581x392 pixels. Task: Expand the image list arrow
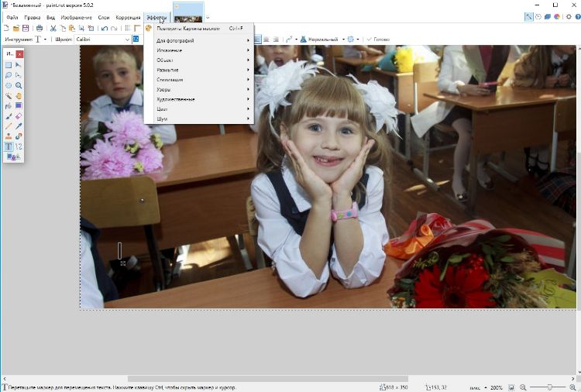[208, 17]
